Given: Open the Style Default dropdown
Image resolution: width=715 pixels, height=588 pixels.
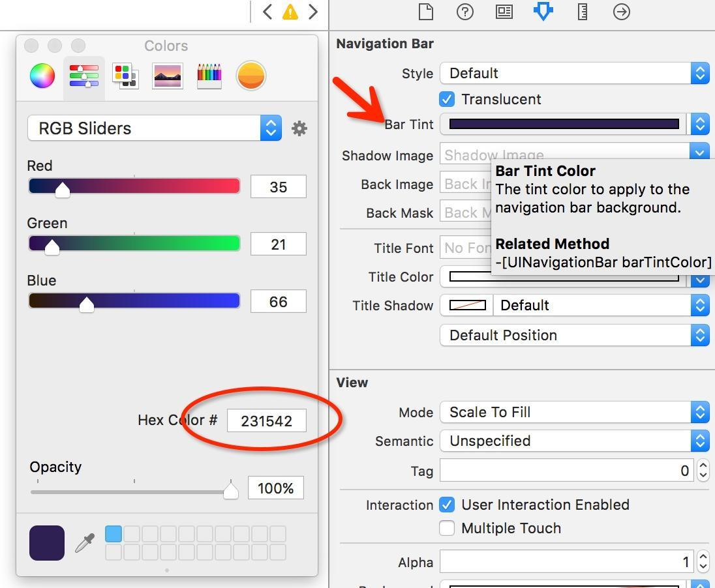Looking at the screenshot, I should click(575, 73).
